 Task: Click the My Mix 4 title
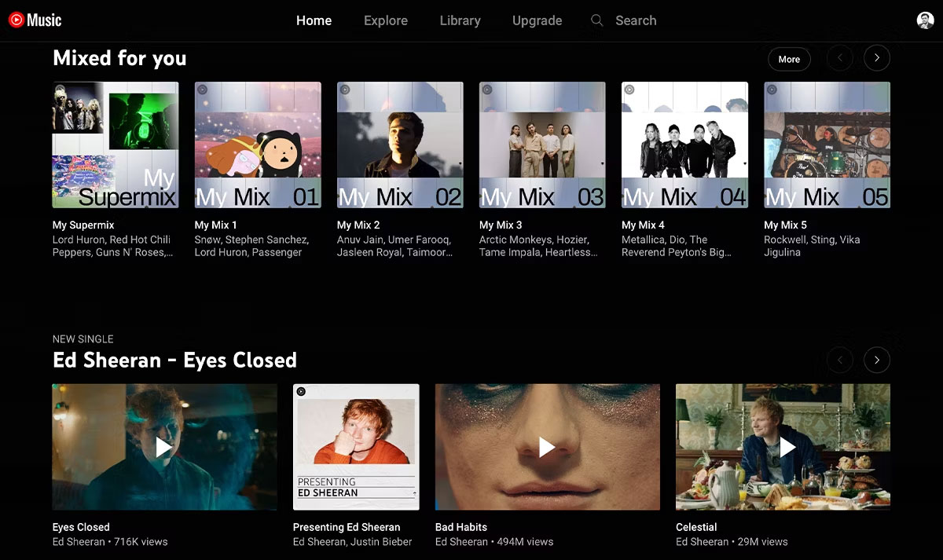tap(643, 225)
